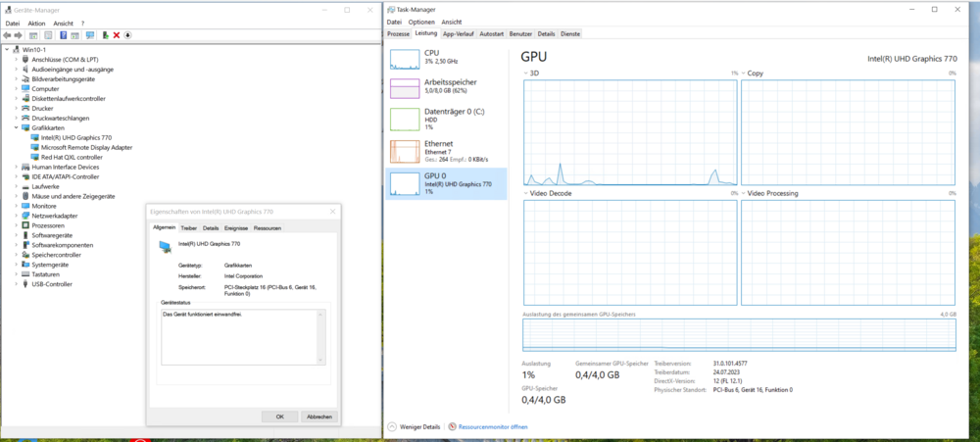Select Red Hat QXL controller device
980x442 pixels.
(71, 157)
